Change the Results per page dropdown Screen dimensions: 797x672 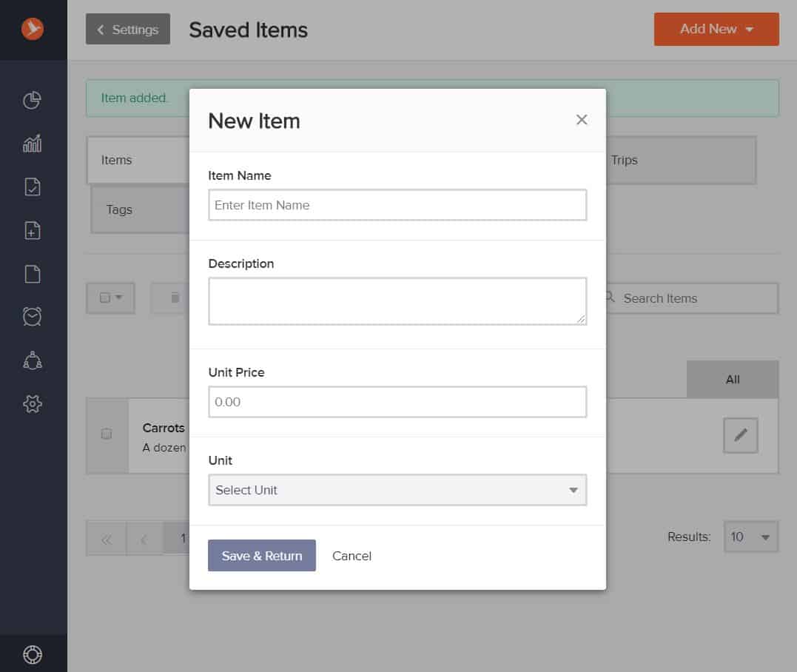[x=750, y=537]
